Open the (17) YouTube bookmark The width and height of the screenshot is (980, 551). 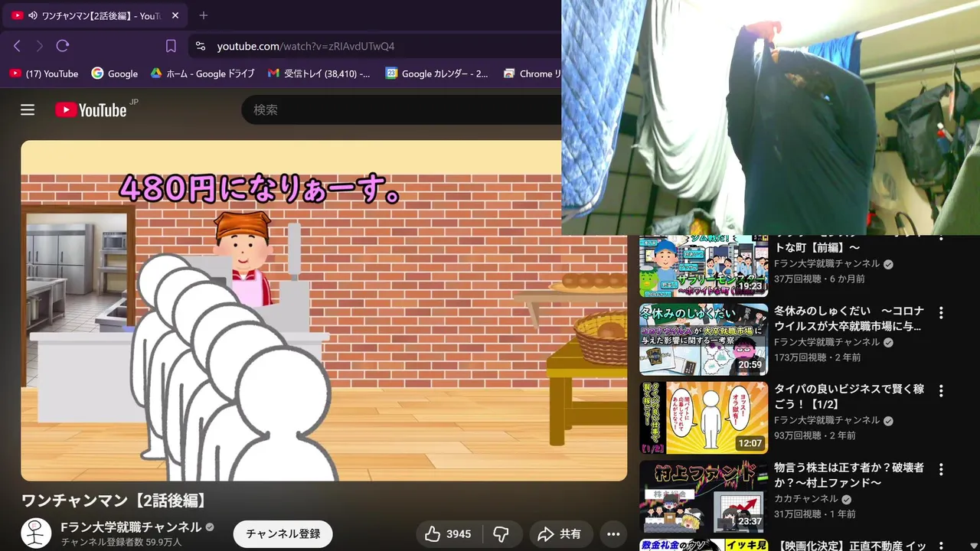click(44, 73)
